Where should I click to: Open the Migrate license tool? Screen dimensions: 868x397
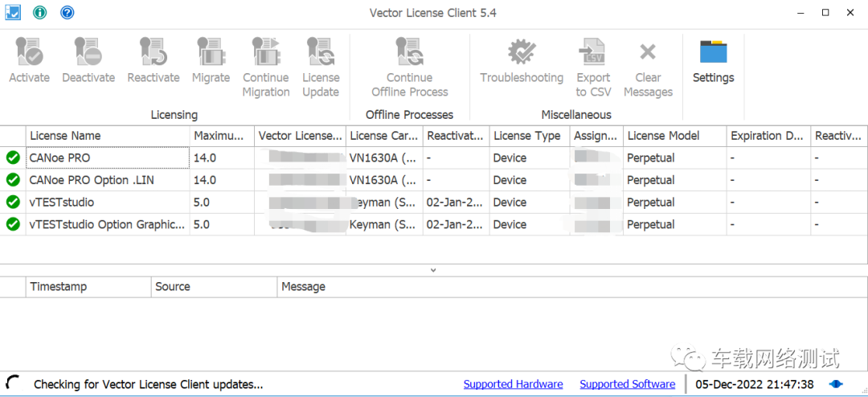(x=211, y=61)
